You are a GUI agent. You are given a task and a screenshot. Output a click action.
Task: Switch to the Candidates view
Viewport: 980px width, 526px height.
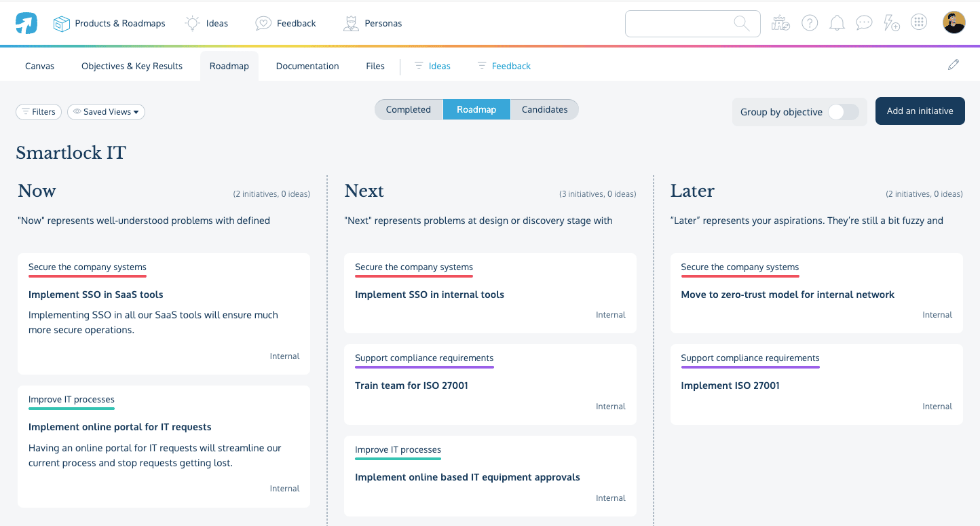coord(544,110)
